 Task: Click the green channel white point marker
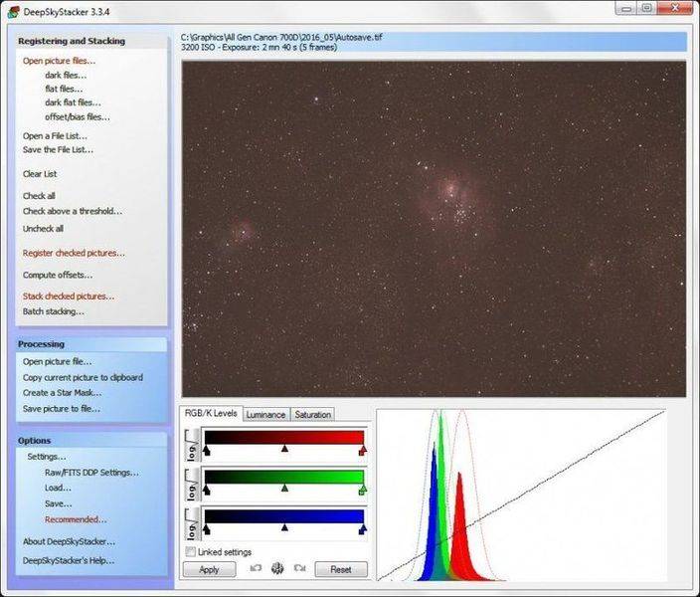point(362,489)
